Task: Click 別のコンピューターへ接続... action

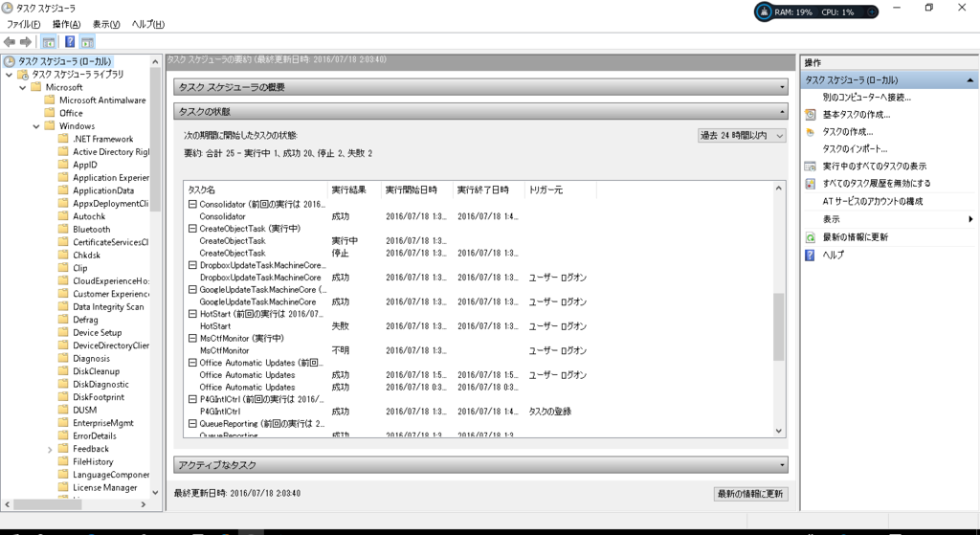Action: point(866,98)
